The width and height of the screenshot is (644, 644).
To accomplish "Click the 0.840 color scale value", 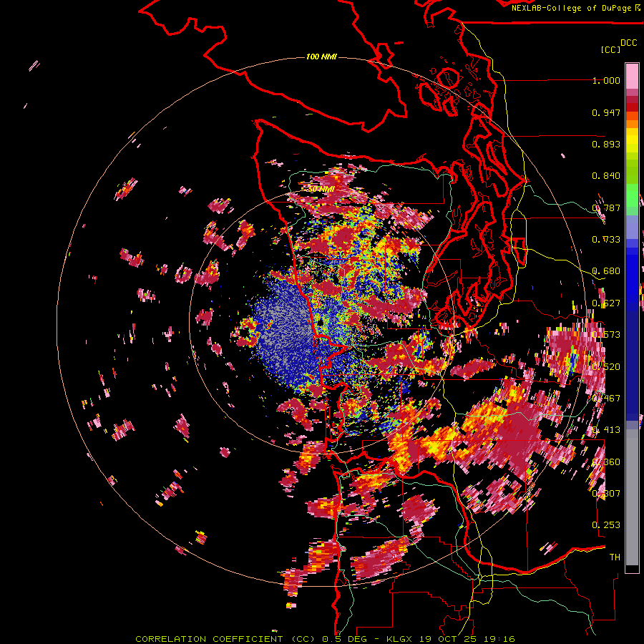I will click(x=606, y=176).
